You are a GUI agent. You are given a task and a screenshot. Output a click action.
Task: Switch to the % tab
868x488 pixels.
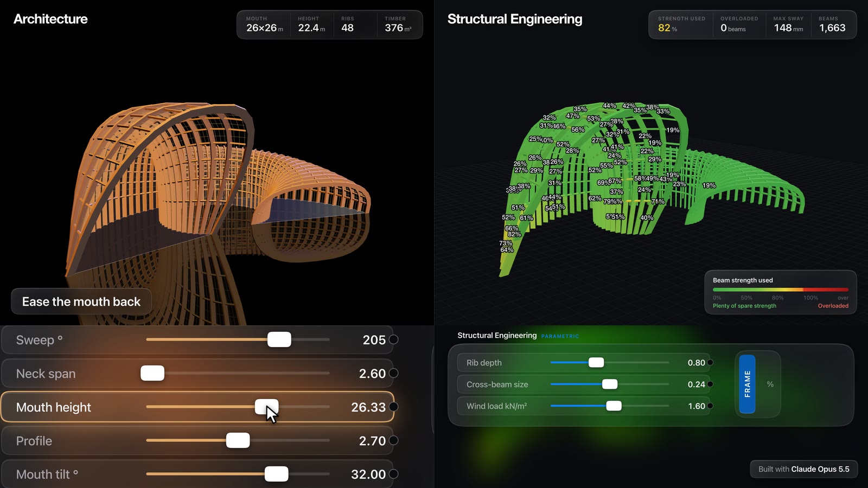coord(770,384)
